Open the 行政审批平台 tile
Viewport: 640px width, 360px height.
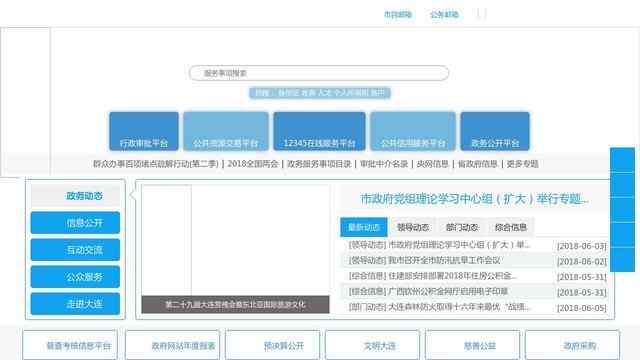[x=144, y=131]
